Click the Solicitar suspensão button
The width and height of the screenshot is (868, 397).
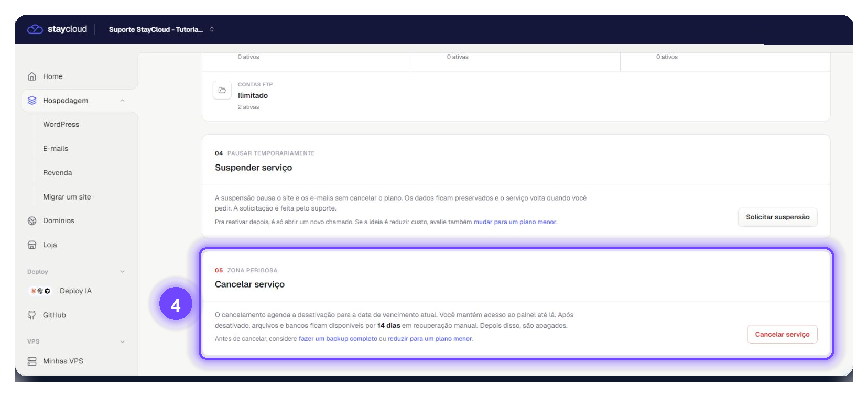click(778, 217)
